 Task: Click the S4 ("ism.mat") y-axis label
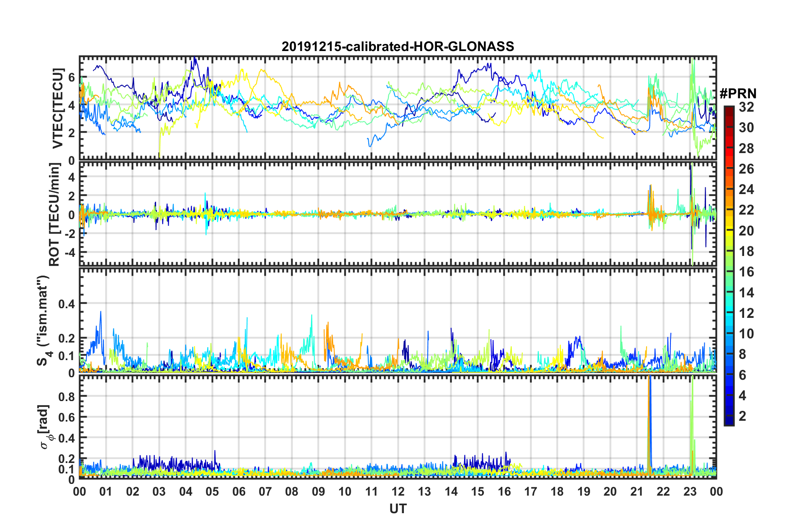click(x=44, y=320)
